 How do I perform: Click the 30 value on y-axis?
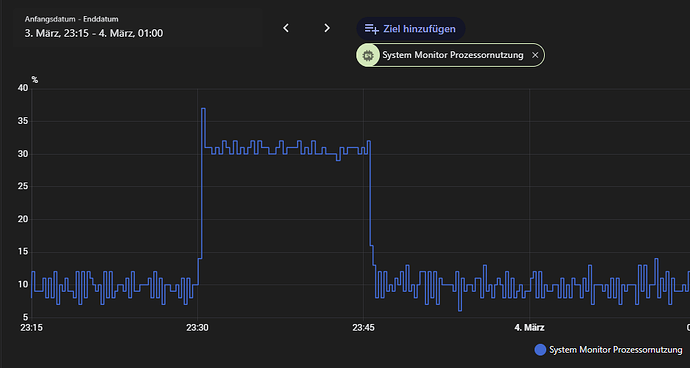pos(24,154)
